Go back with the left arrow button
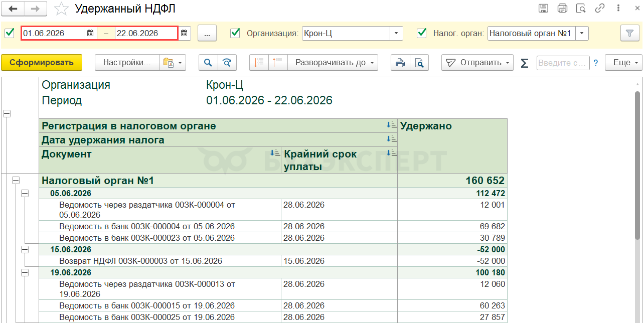 (14, 9)
